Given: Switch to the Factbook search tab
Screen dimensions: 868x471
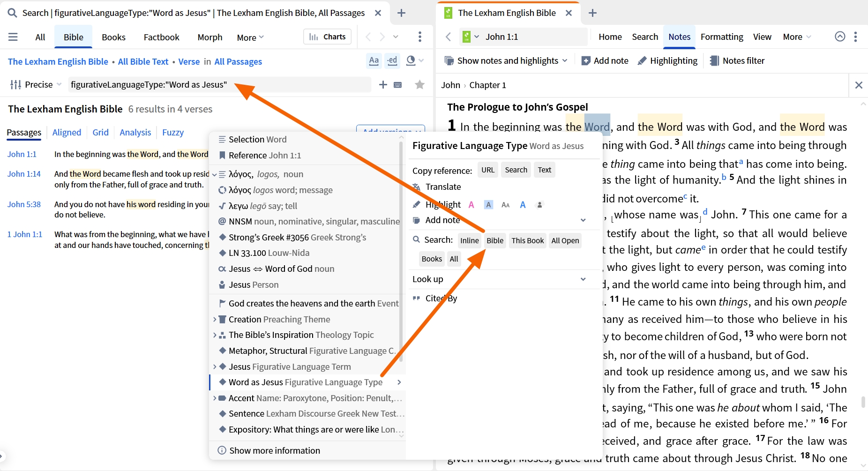Looking at the screenshot, I should point(161,37).
